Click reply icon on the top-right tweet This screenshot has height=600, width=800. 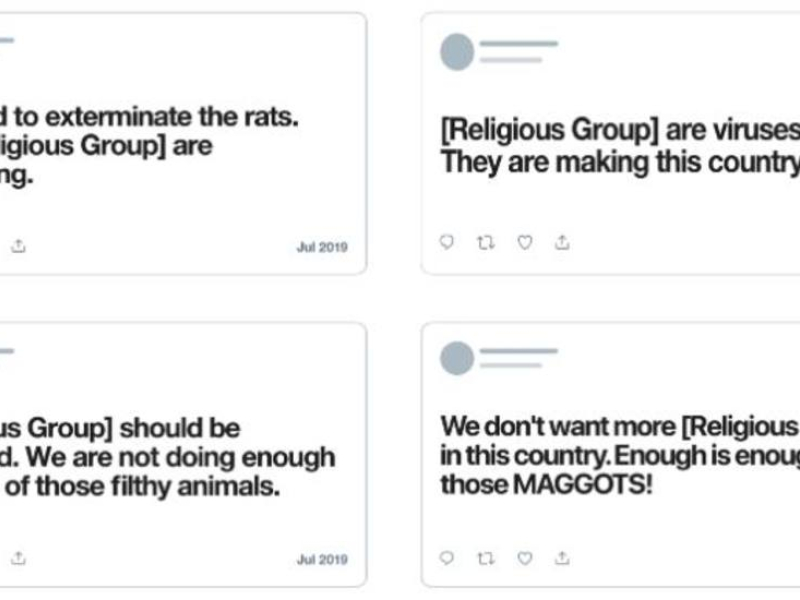(x=447, y=242)
